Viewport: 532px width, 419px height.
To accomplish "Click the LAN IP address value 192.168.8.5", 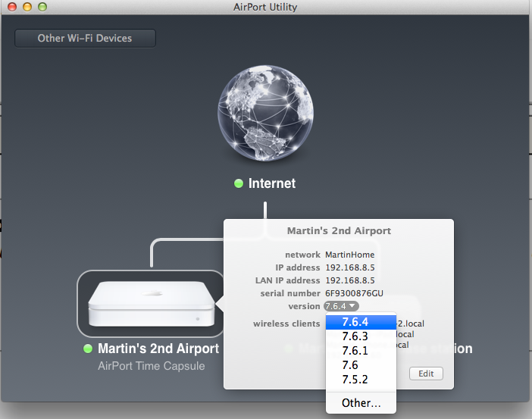I will (x=350, y=280).
